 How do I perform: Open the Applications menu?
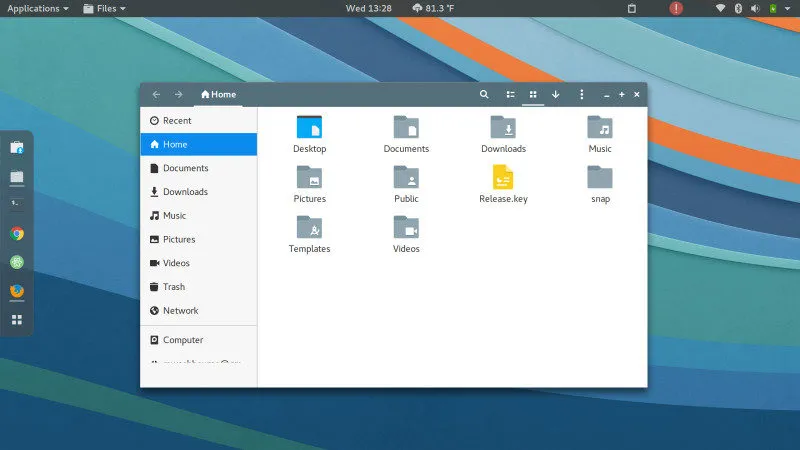coord(38,8)
